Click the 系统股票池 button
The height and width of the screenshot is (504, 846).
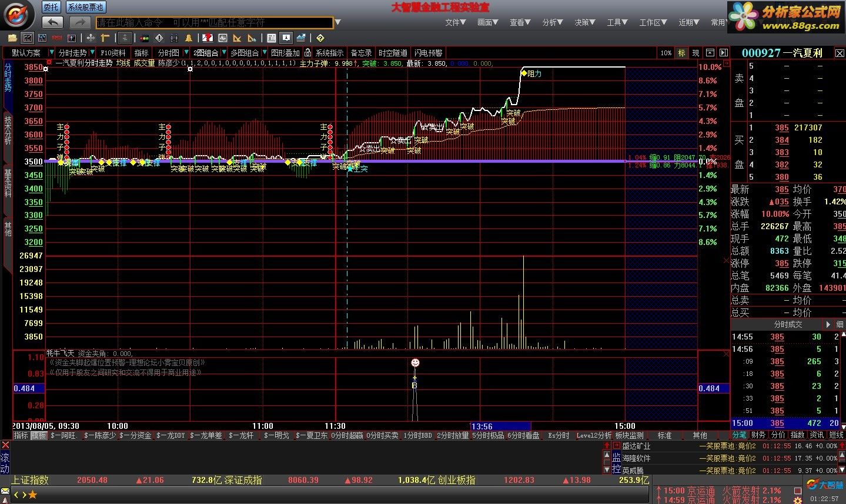point(85,7)
